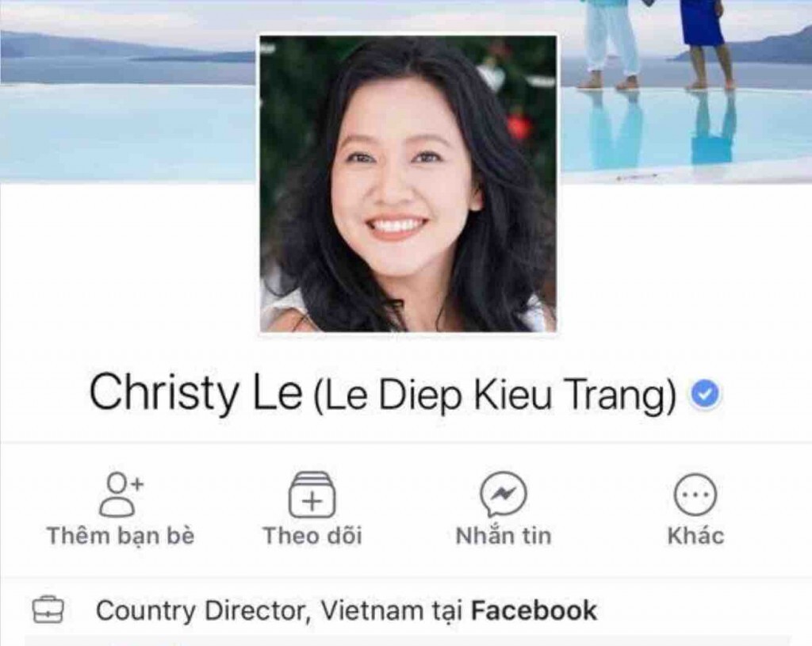Click the blue verified checkmark badge
The image size is (812, 646).
[704, 395]
